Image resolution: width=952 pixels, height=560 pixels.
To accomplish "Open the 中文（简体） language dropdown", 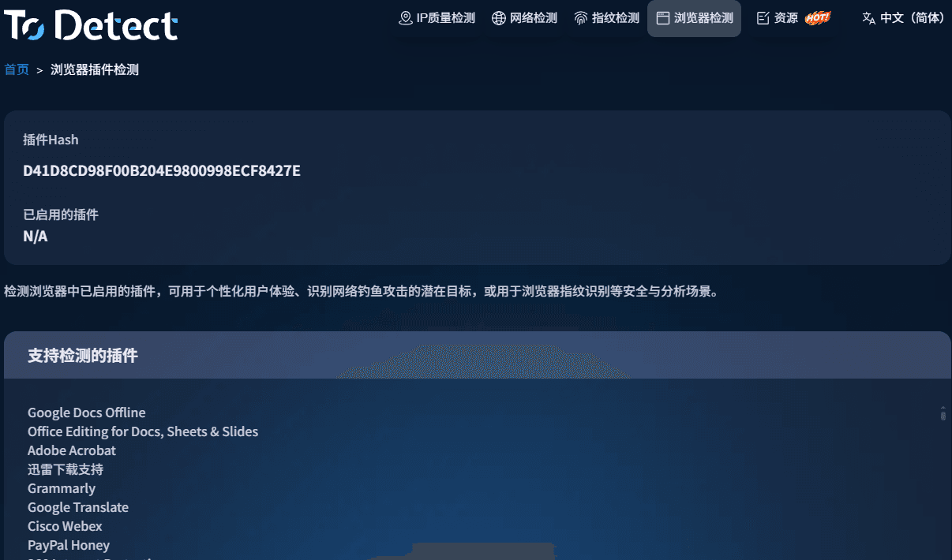I will [x=903, y=18].
